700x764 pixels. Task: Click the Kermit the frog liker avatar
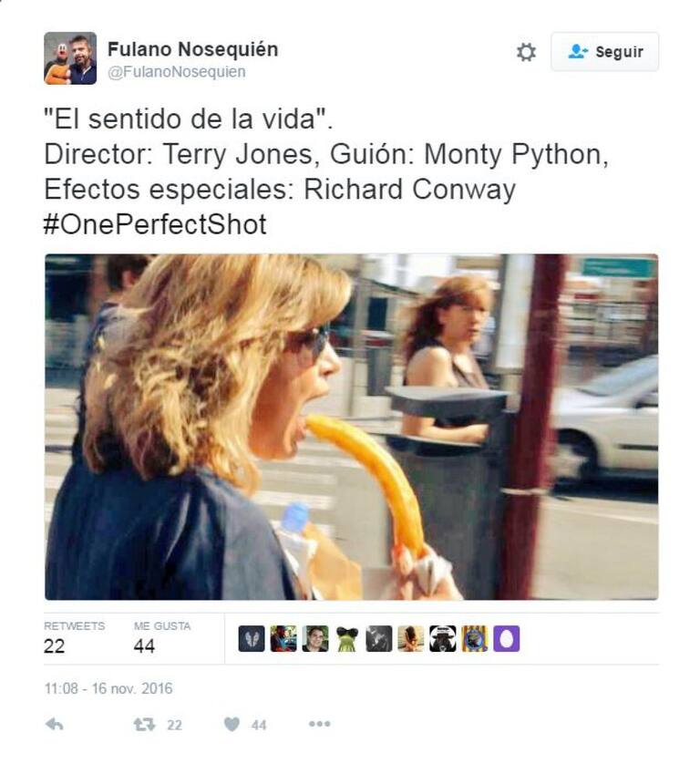click(x=347, y=638)
